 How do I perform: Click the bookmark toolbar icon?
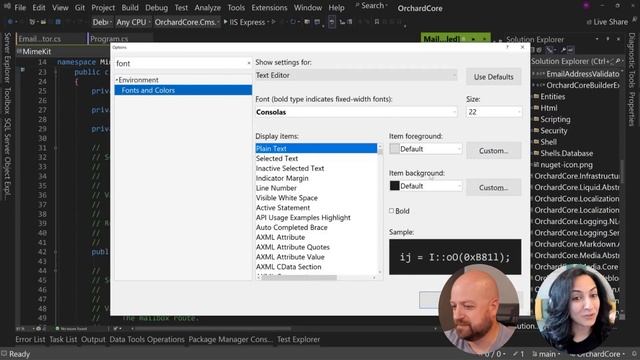pyautogui.click(x=377, y=22)
